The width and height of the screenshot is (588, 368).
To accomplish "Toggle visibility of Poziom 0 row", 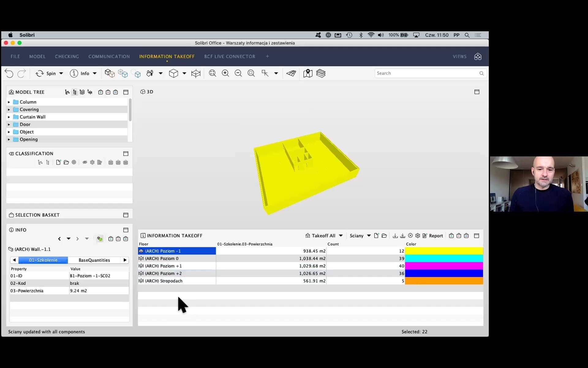I will tap(141, 259).
